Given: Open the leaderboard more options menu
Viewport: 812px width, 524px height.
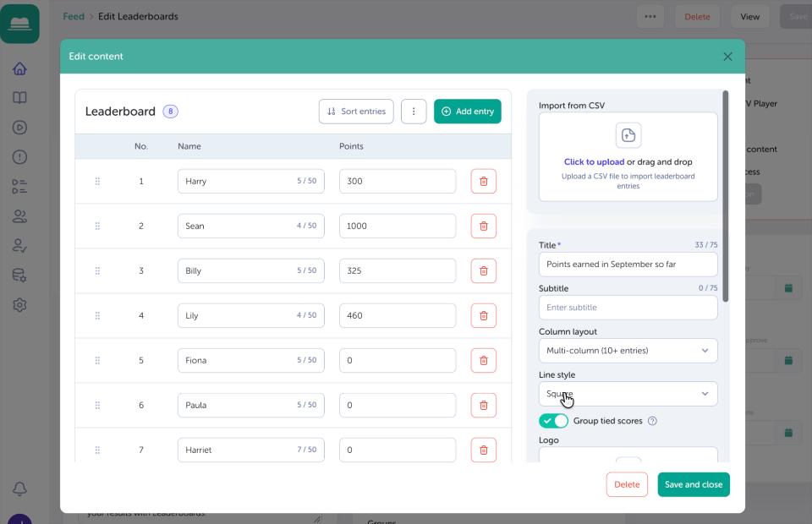Looking at the screenshot, I should 414,112.
